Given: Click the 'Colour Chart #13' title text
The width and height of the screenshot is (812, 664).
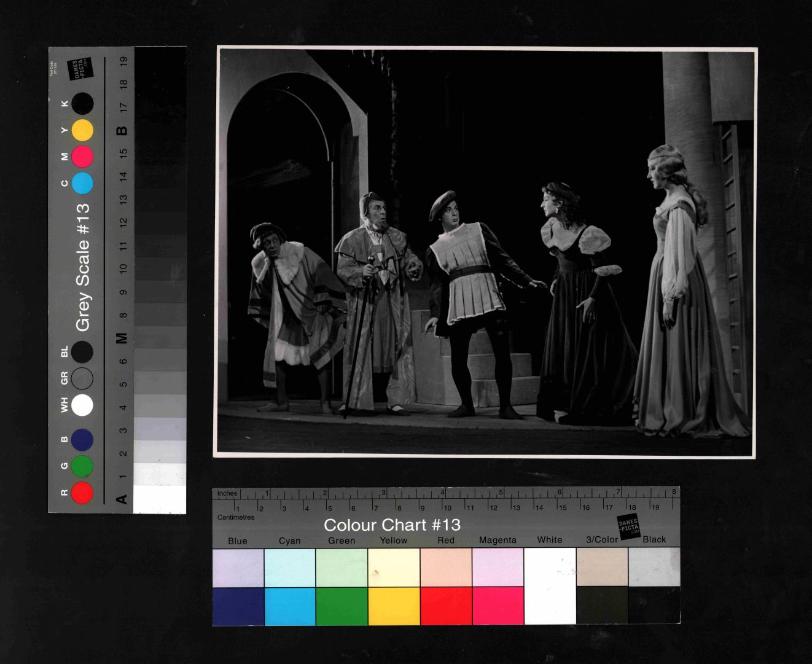Looking at the screenshot, I should [392, 525].
